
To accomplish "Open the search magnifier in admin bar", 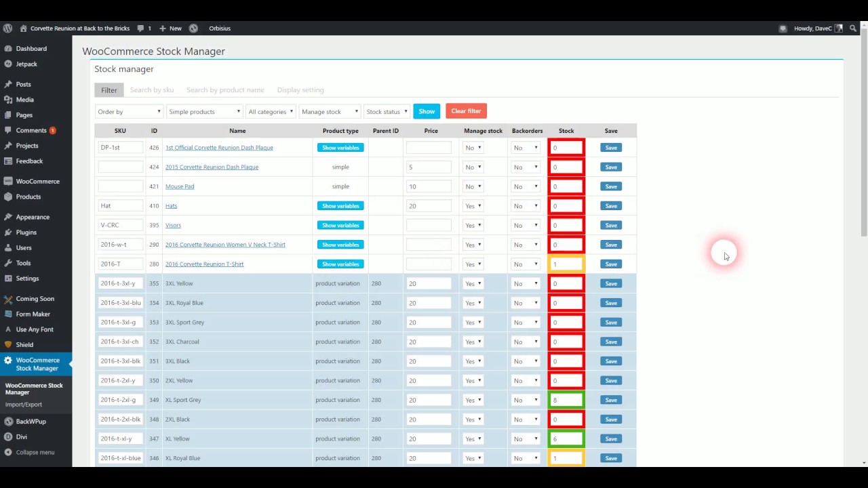I will click(x=853, y=28).
